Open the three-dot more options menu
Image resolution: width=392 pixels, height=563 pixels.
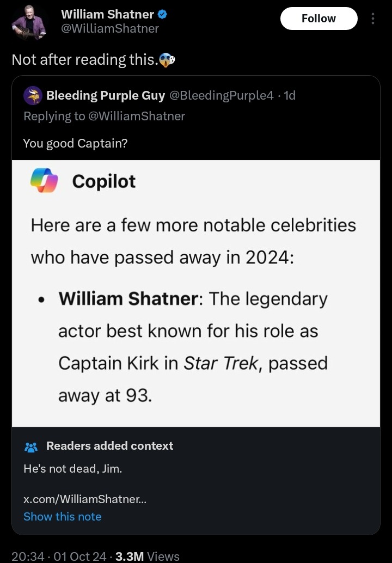[373, 19]
